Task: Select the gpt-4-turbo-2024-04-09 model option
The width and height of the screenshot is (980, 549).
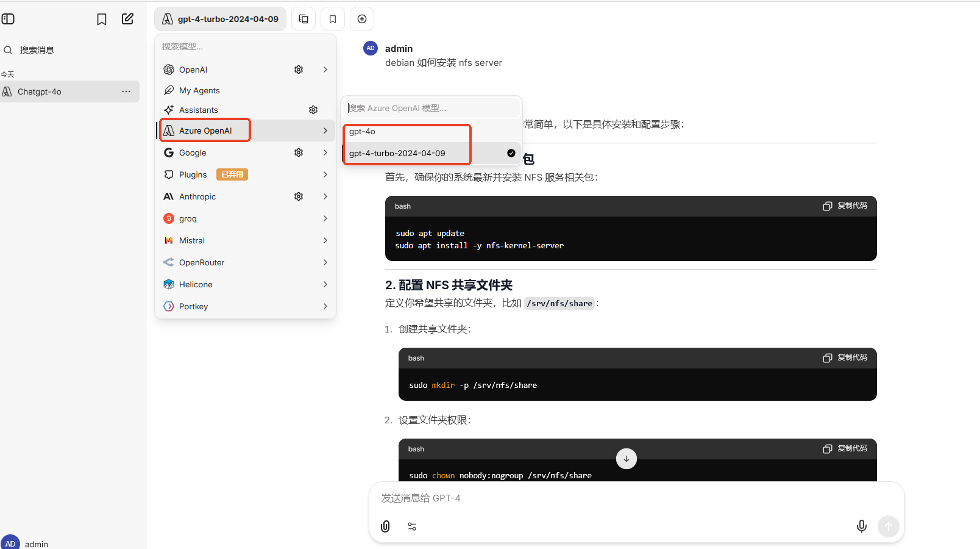Action: [x=397, y=153]
